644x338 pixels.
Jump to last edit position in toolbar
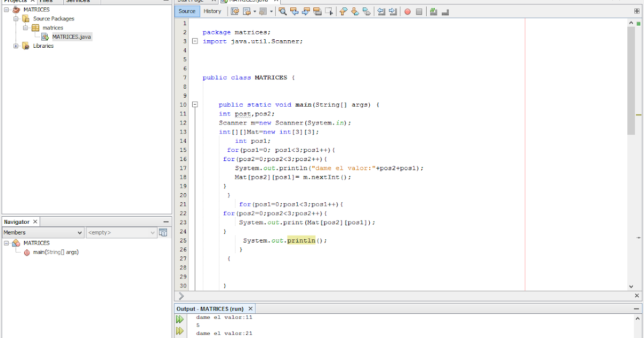tap(235, 11)
